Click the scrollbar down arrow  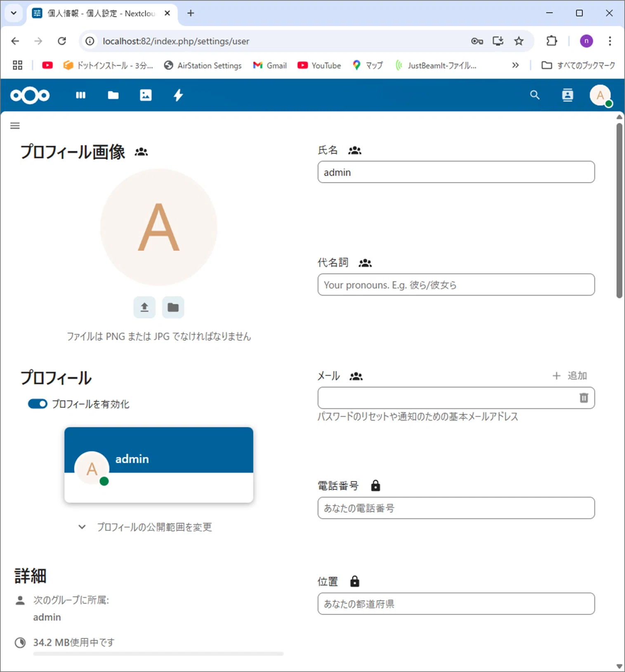tap(619, 666)
